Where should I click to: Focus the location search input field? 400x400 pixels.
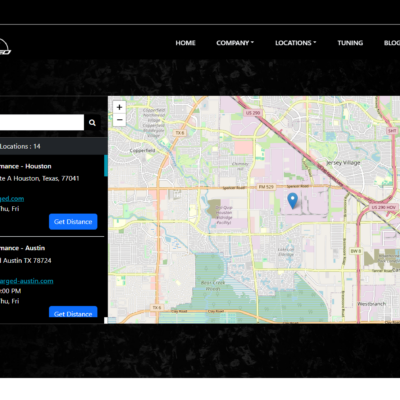click(x=42, y=123)
